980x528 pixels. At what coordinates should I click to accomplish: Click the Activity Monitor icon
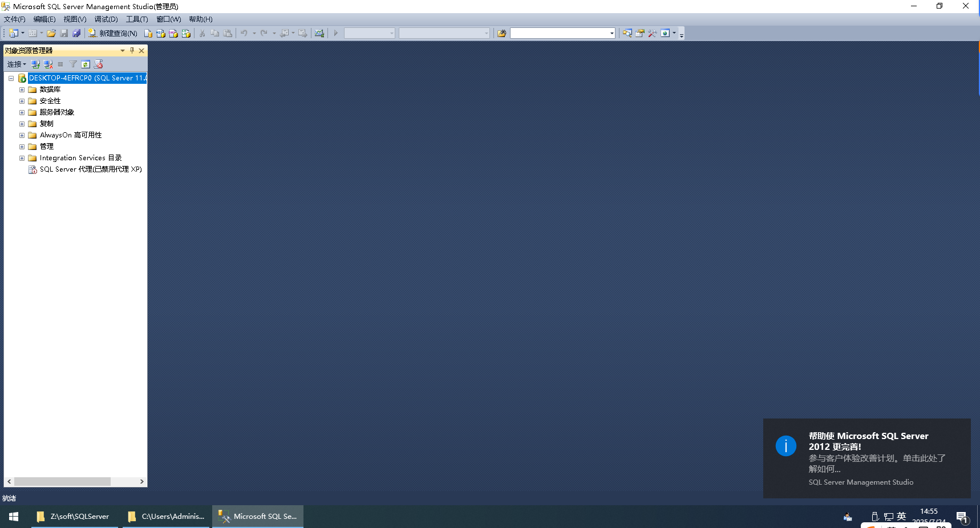(319, 33)
